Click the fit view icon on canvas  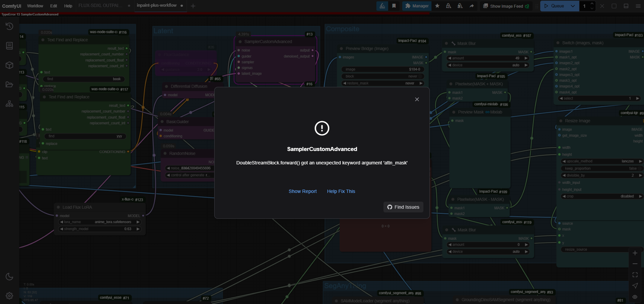pos(635,275)
